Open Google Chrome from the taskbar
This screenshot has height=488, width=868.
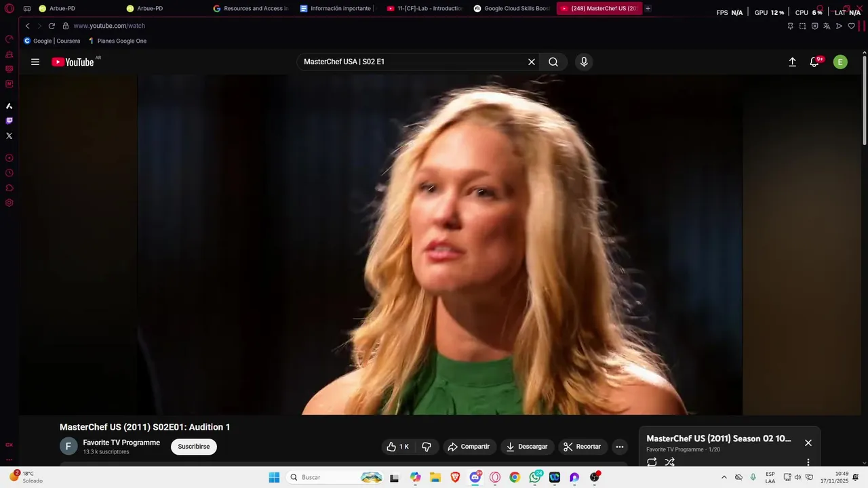click(x=515, y=477)
